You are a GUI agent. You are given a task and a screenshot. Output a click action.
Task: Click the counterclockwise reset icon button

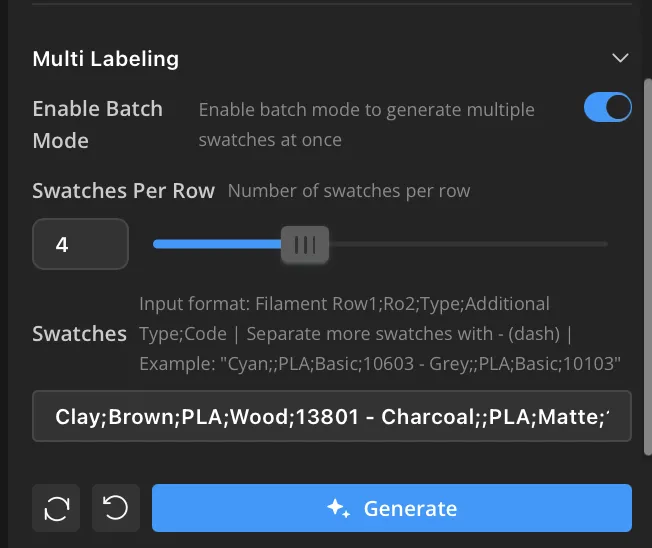click(x=116, y=508)
